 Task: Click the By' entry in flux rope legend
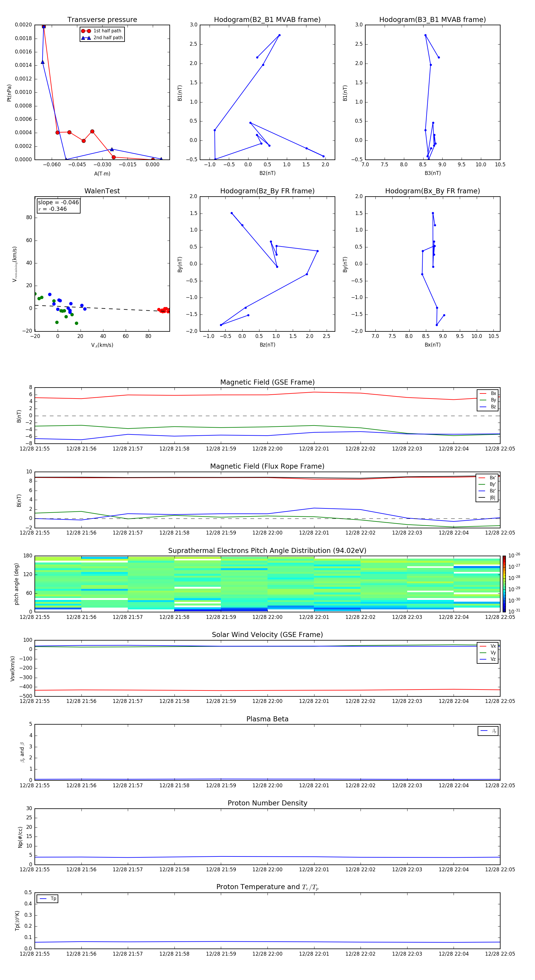coord(487,484)
